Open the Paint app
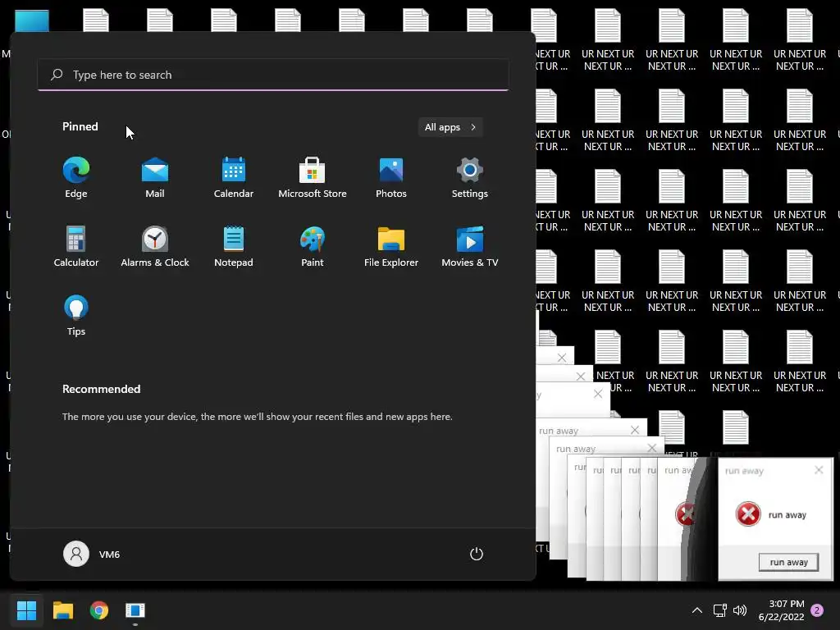This screenshot has height=630, width=840. (313, 246)
